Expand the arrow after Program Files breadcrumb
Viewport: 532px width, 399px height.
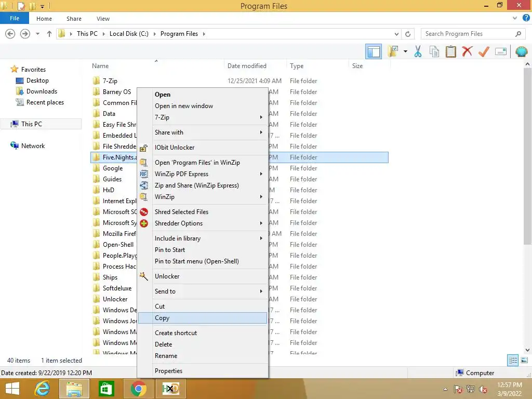point(204,34)
